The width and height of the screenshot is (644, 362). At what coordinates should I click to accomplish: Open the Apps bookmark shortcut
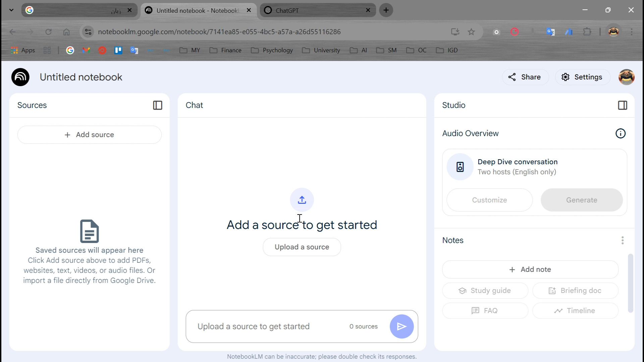(x=23, y=50)
